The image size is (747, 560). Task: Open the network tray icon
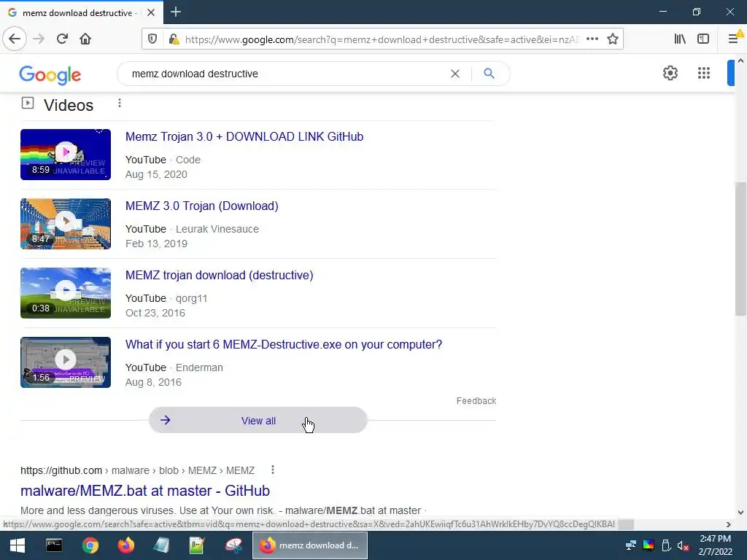(x=631, y=545)
